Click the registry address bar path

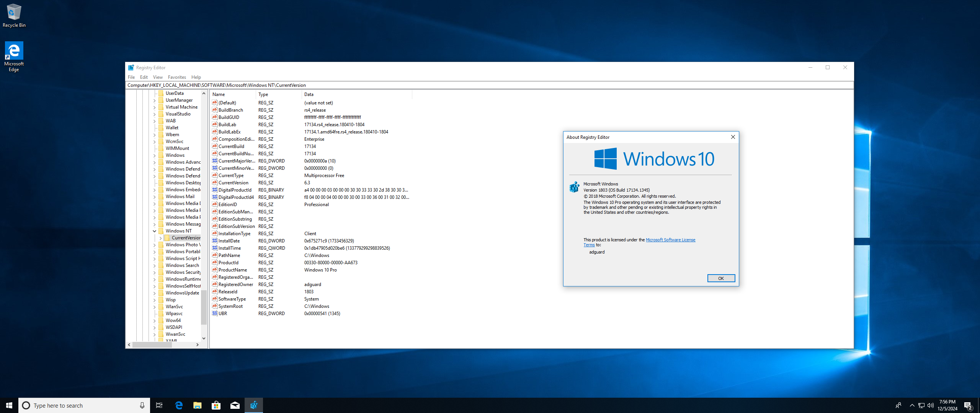click(x=489, y=85)
